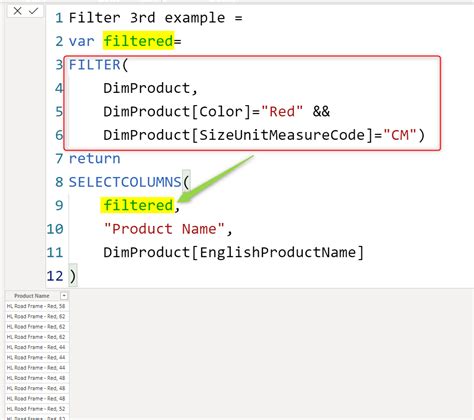Select the HL Road Frame - Red, 52 row
Screen dimensions: 474x420
pyautogui.click(x=36, y=409)
